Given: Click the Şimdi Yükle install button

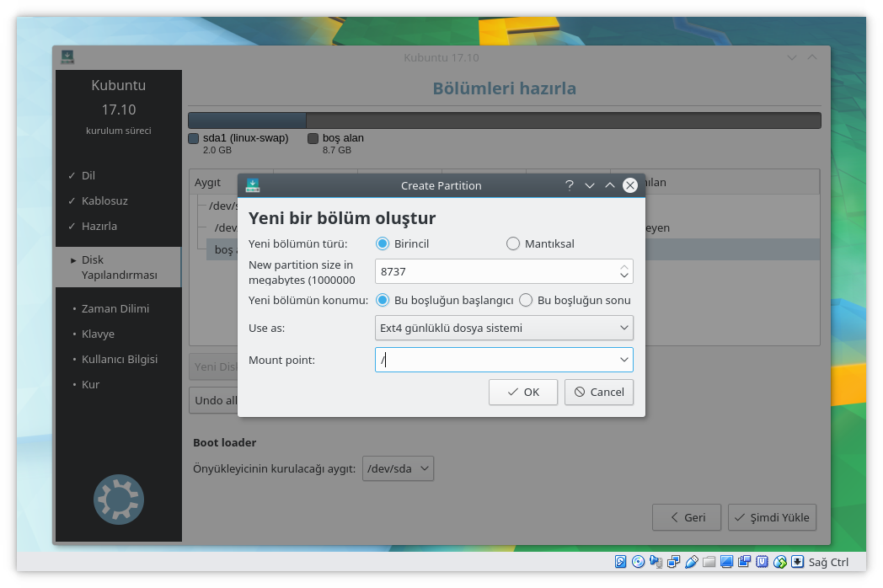Looking at the screenshot, I should pos(772,517).
